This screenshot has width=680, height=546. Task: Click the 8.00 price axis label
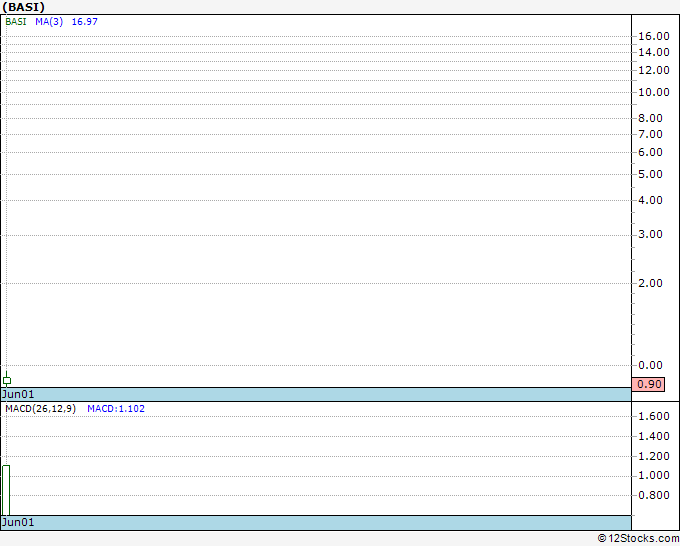click(651, 118)
